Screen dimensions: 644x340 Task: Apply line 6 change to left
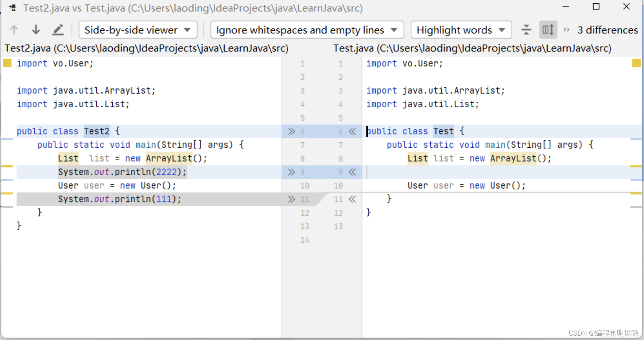(352, 131)
